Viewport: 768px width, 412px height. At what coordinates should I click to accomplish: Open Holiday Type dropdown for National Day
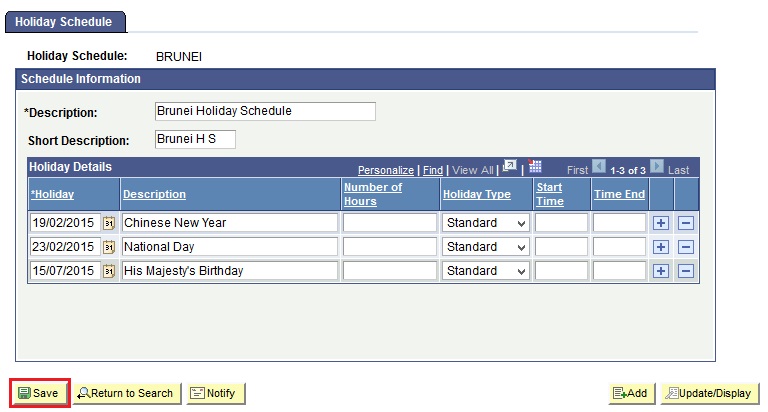[x=485, y=247]
